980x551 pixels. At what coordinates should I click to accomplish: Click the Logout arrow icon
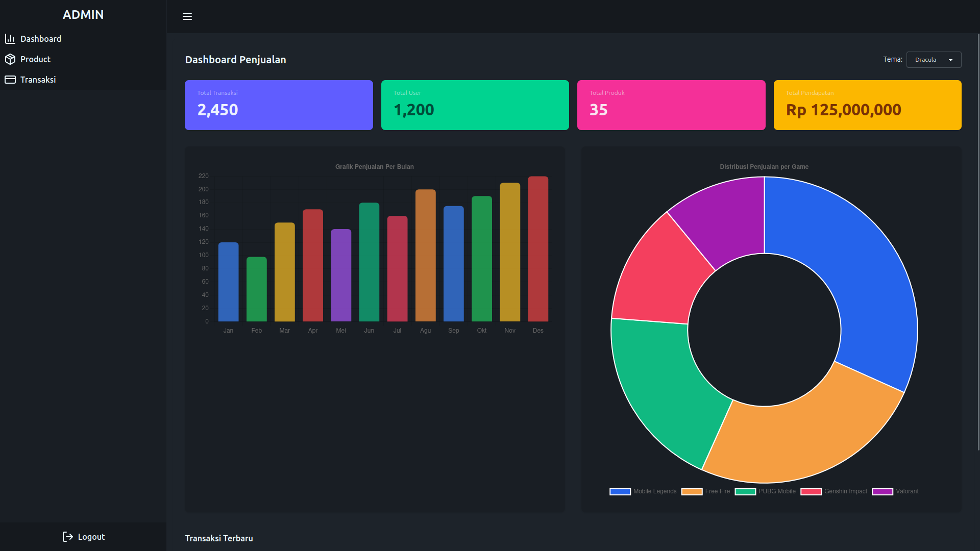coord(67,537)
